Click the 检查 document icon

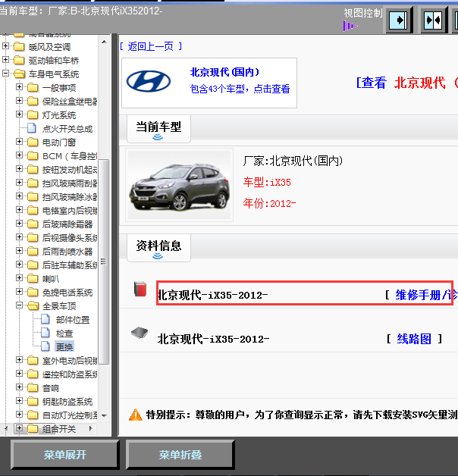pos(45,333)
